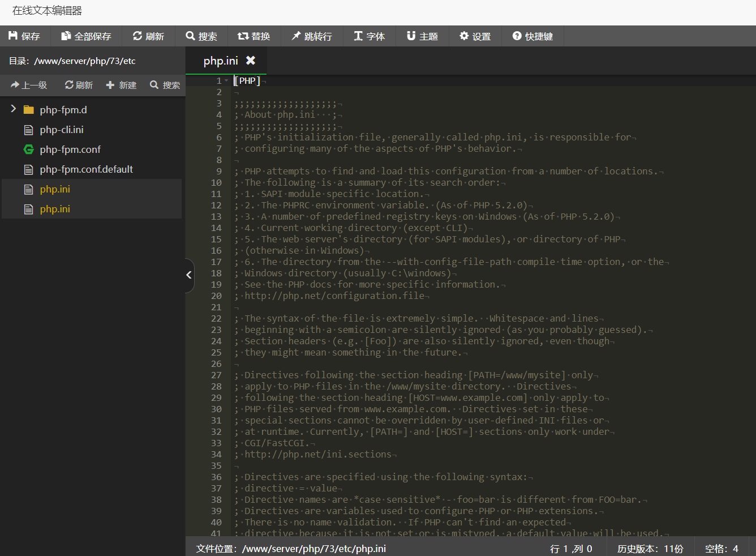Image resolution: width=756 pixels, height=556 pixels.
Task: Click the '; About php.ini' comment line
Action: [x=286, y=114]
